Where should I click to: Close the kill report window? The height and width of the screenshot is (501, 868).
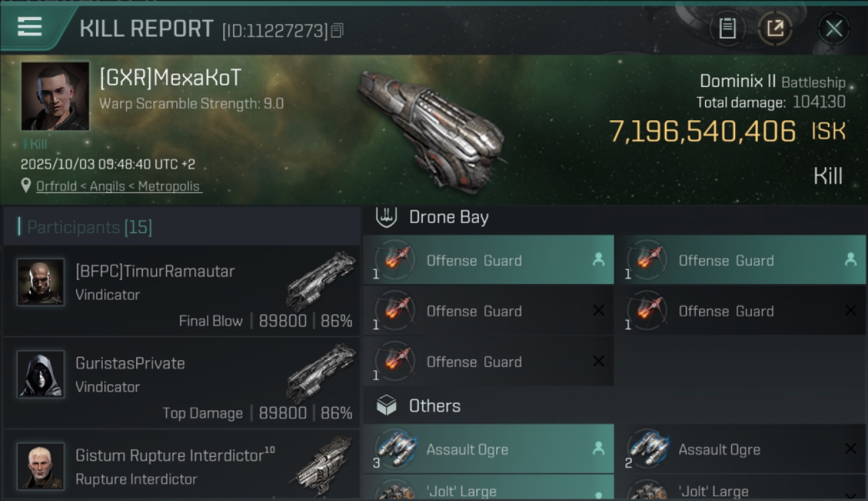click(833, 28)
